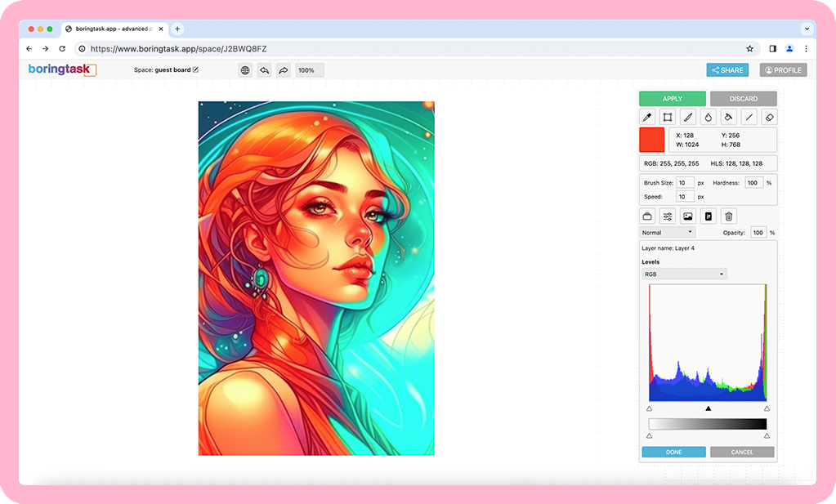Switch to the eraser tool

tap(769, 117)
